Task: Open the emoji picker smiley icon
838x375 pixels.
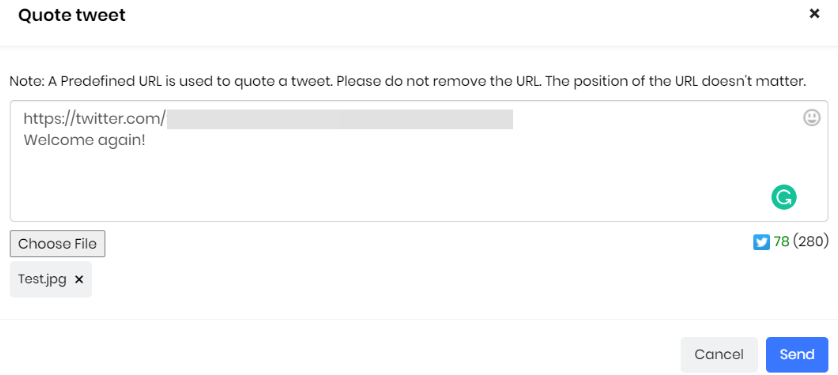Action: [811, 118]
